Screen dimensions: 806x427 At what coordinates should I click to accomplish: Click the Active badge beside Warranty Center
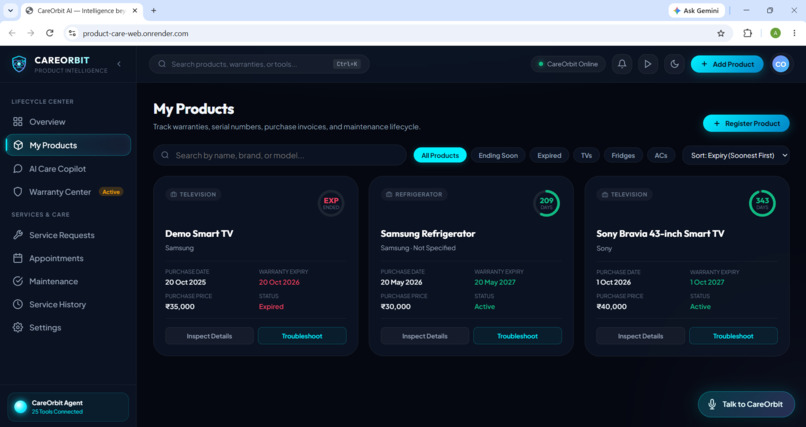click(x=111, y=192)
